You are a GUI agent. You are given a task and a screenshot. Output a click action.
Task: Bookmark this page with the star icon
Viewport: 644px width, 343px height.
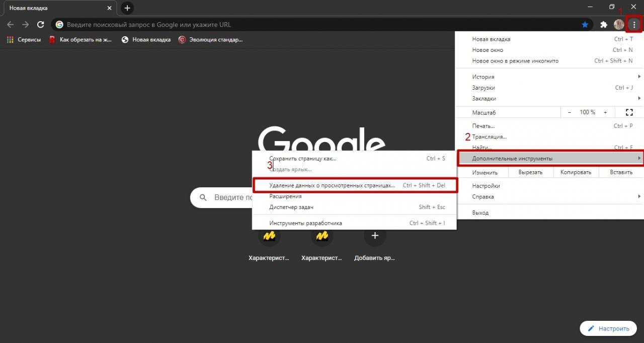click(585, 25)
